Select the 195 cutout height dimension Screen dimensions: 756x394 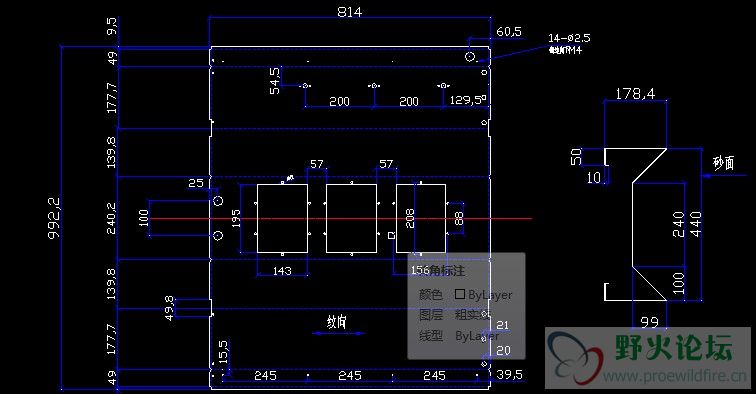coord(236,218)
